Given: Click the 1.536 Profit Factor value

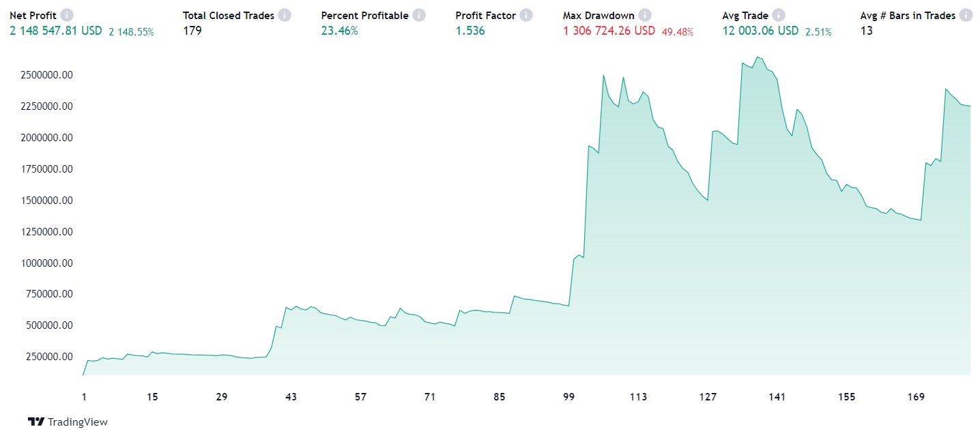Looking at the screenshot, I should 470,31.
